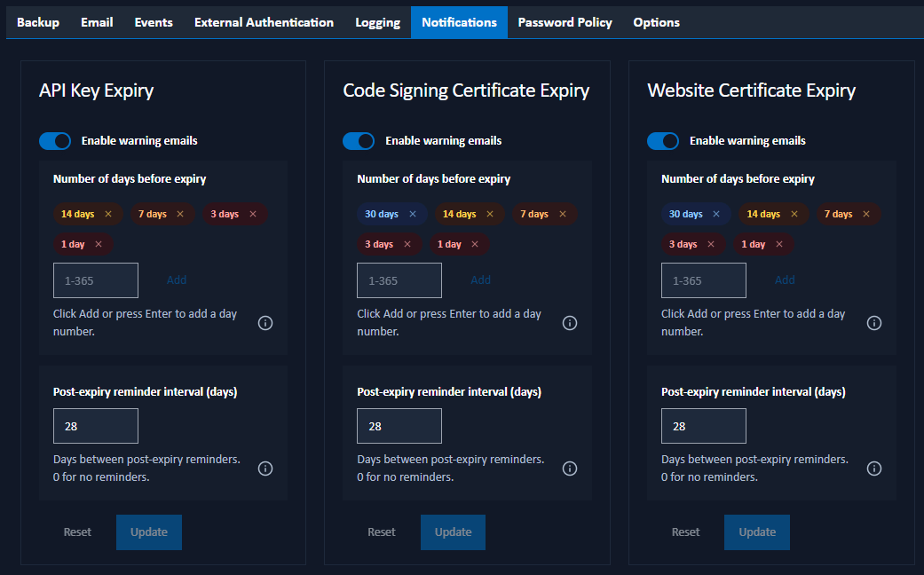Open info icon for API Key post-expiry reminders
Viewport: 924px width, 575px height.
pos(265,469)
